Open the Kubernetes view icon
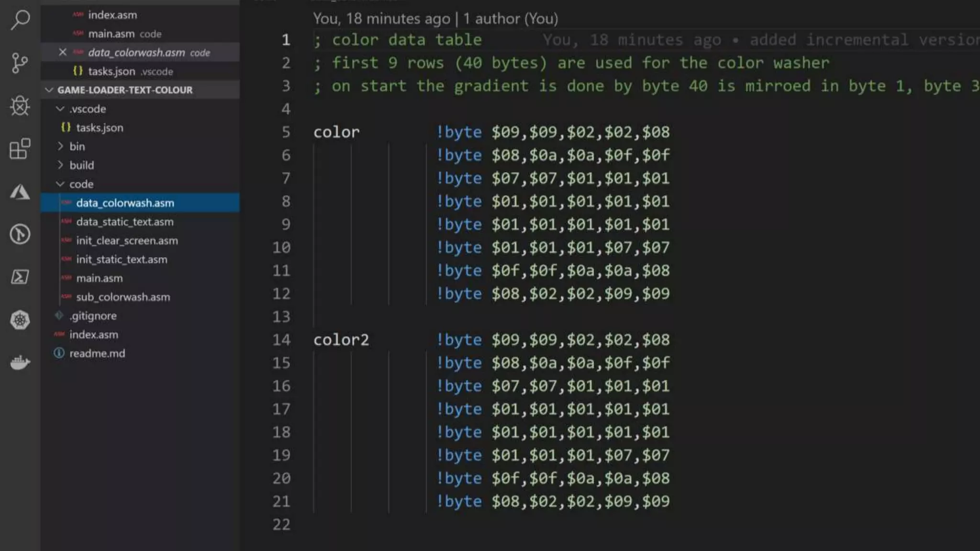 20,320
